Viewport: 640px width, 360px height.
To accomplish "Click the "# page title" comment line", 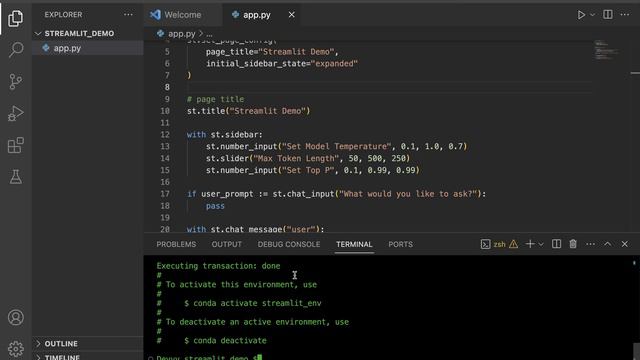I will tap(216, 99).
